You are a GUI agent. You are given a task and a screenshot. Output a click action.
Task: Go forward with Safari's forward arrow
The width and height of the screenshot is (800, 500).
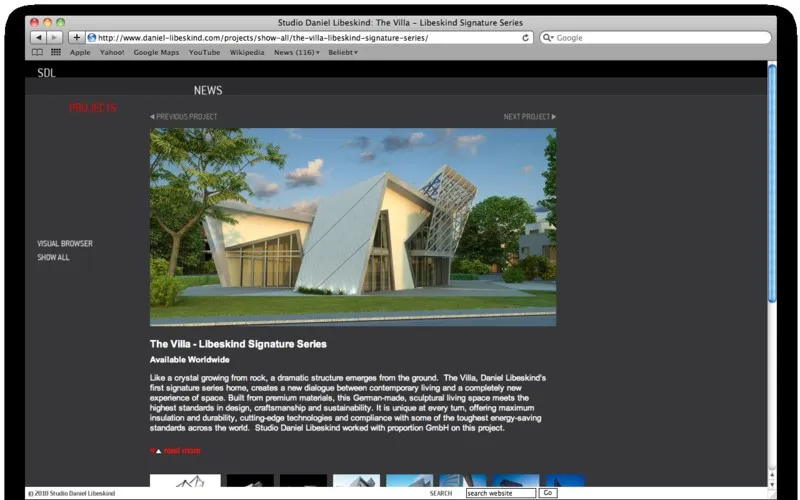(55, 38)
